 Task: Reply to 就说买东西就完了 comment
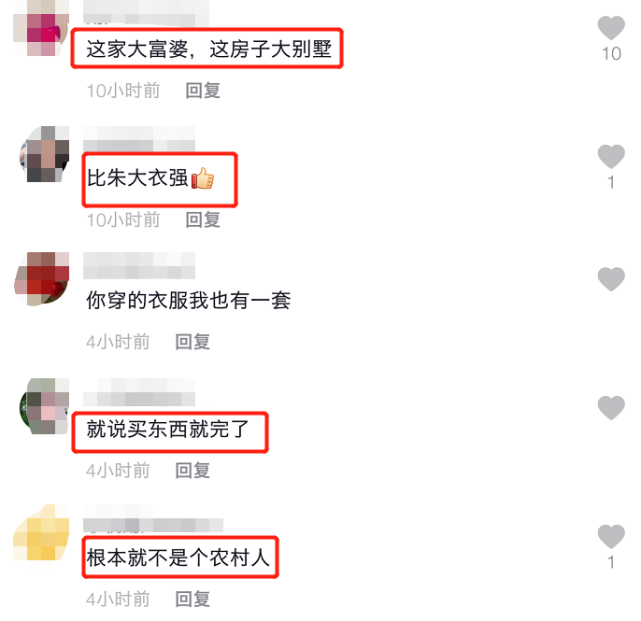[193, 471]
